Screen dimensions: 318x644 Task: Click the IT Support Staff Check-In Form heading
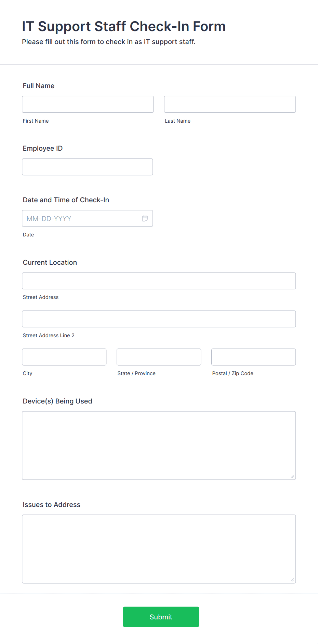(x=124, y=26)
